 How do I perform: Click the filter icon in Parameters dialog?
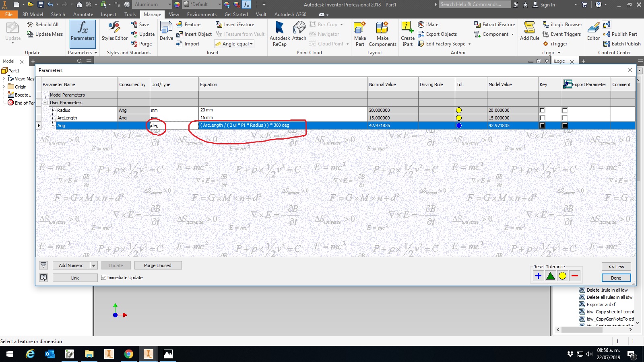[x=43, y=265]
